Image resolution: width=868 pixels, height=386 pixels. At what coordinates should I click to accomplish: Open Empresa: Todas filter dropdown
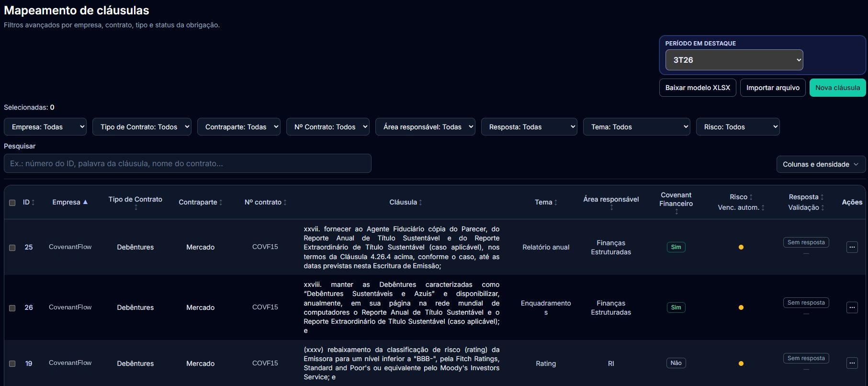[x=45, y=127]
